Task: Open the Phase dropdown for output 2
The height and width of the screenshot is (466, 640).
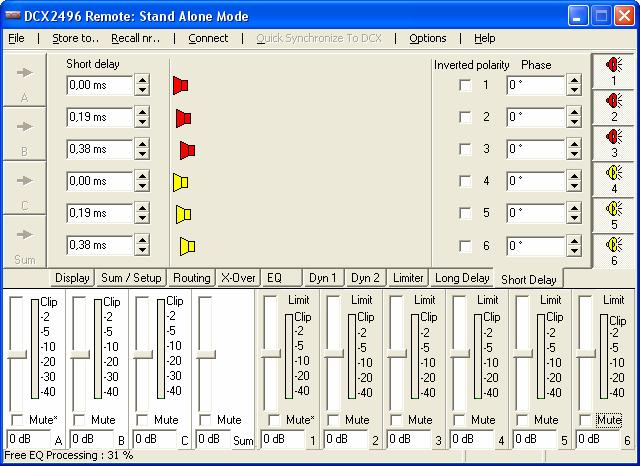Action: (x=574, y=118)
